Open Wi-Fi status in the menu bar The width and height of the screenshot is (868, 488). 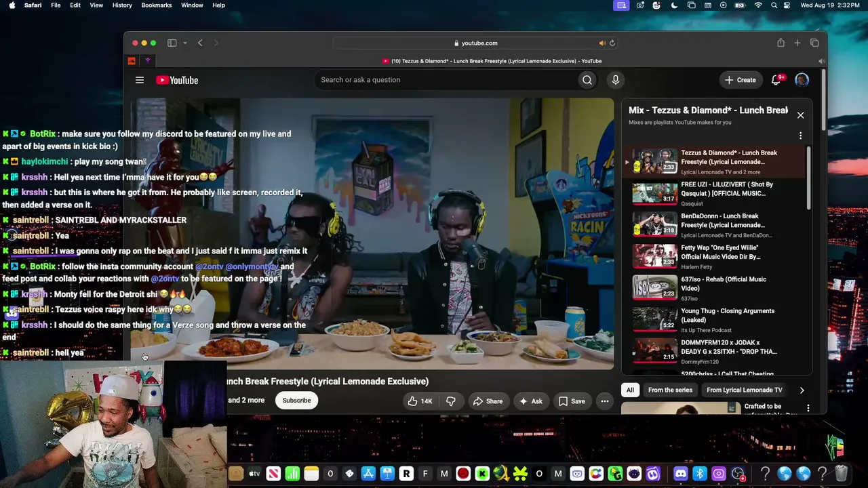758,5
